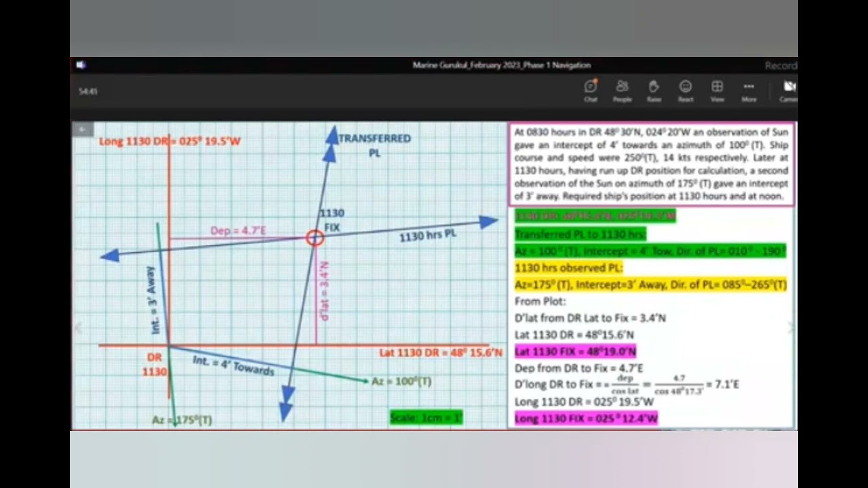868x488 pixels.
Task: Click the 'Lat 1130 DR = 48°15.6'N' solution line
Action: click(574, 335)
